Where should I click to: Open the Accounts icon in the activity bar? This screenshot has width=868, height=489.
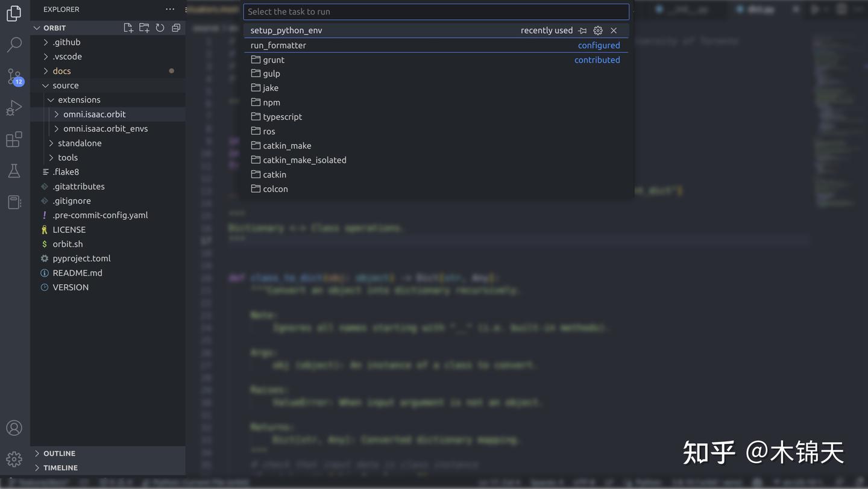tap(14, 428)
